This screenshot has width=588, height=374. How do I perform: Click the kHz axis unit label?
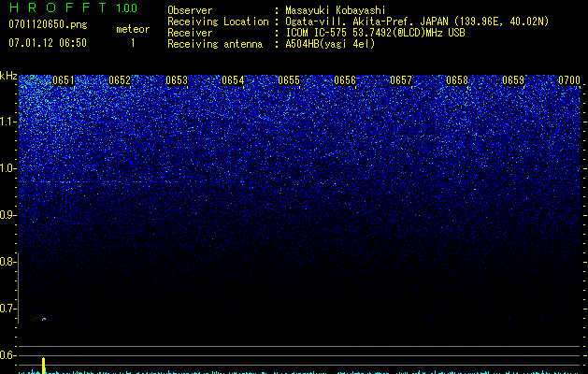[8, 76]
